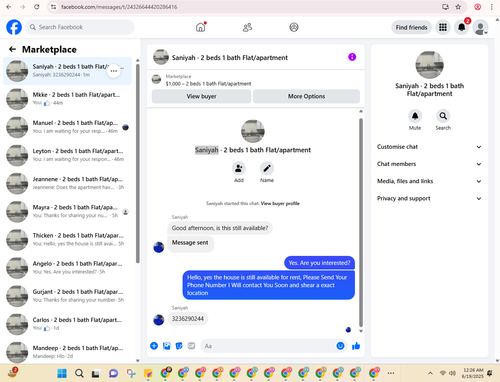Open the Manuel conversation

[67, 127]
